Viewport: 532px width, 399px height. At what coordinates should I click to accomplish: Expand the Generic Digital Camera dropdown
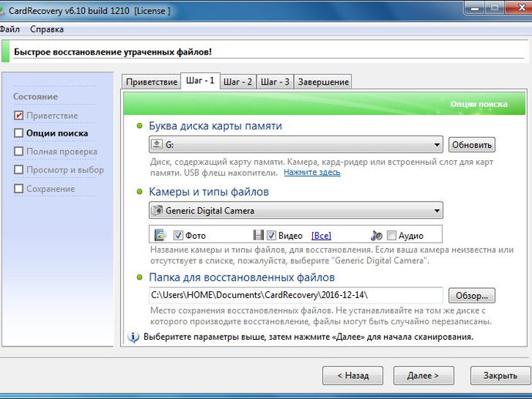(x=296, y=210)
